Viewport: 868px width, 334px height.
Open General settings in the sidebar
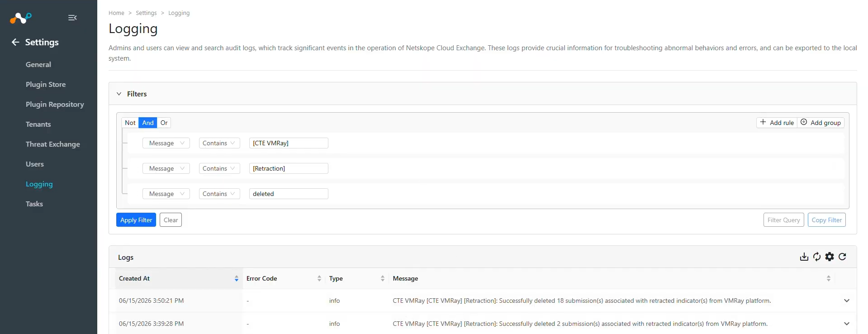[x=38, y=64]
